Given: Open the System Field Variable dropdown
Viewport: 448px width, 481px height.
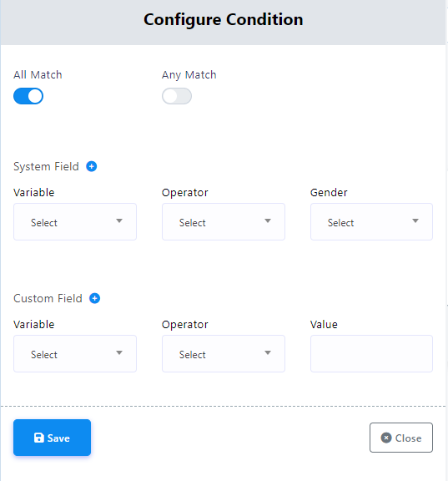Looking at the screenshot, I should coord(75,221).
